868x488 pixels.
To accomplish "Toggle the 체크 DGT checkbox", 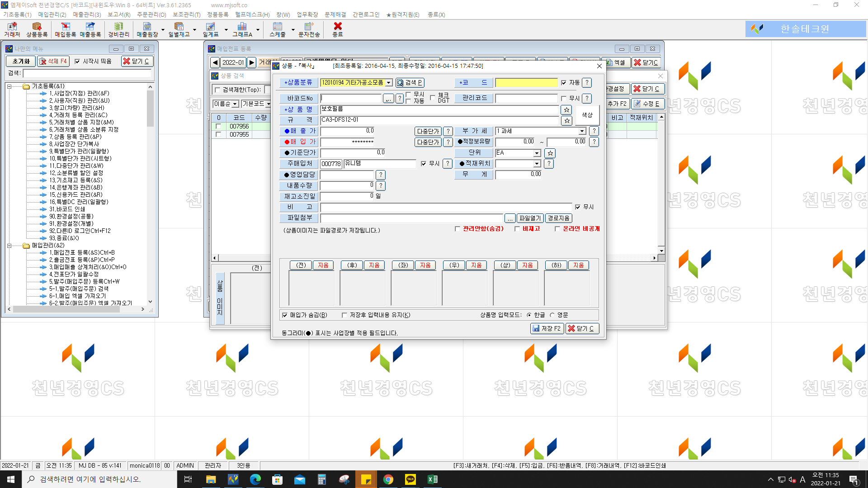I will pyautogui.click(x=433, y=98).
